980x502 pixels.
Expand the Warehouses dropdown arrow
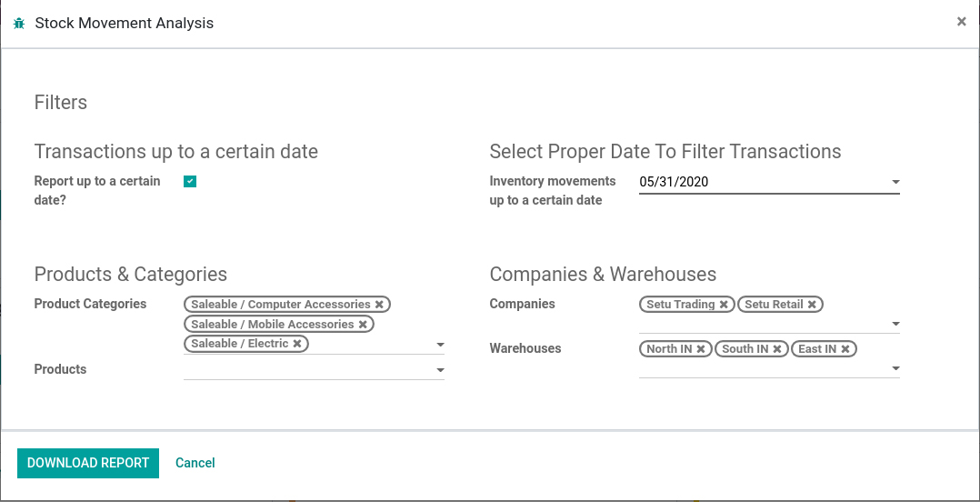tap(895, 368)
